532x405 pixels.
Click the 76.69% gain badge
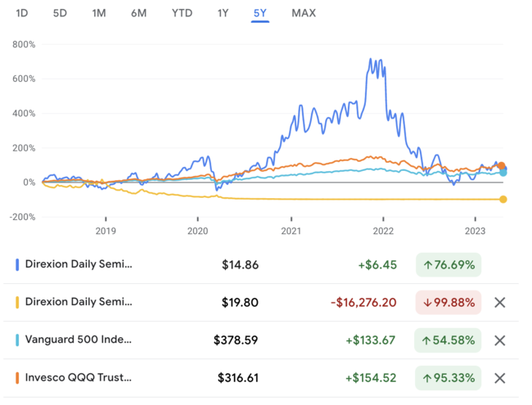click(x=449, y=264)
